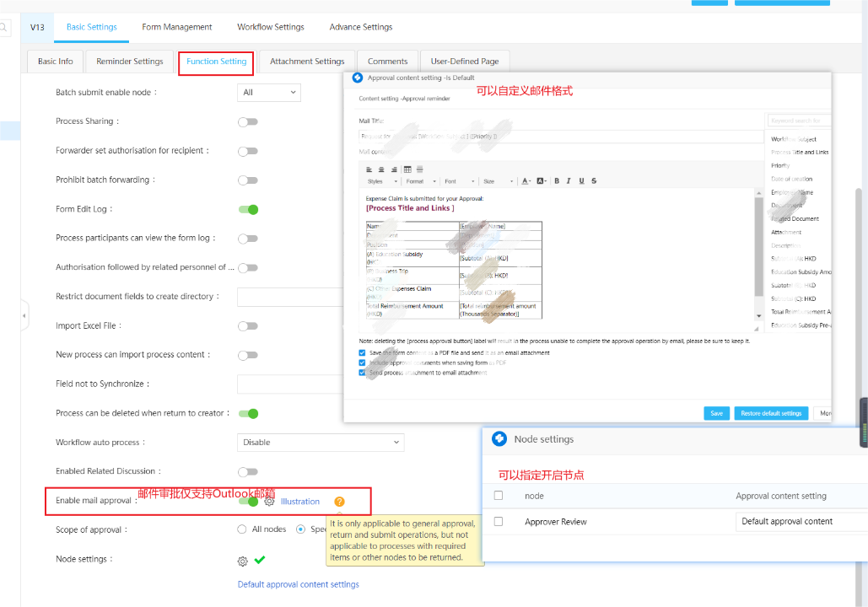Click the orange question mark help icon
This screenshot has height=607, width=868.
coord(339,502)
